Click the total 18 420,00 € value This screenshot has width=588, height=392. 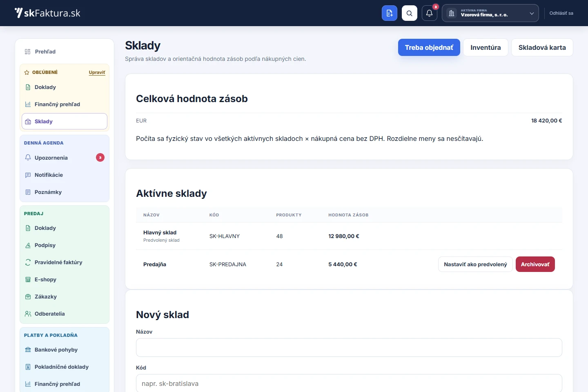click(546, 120)
